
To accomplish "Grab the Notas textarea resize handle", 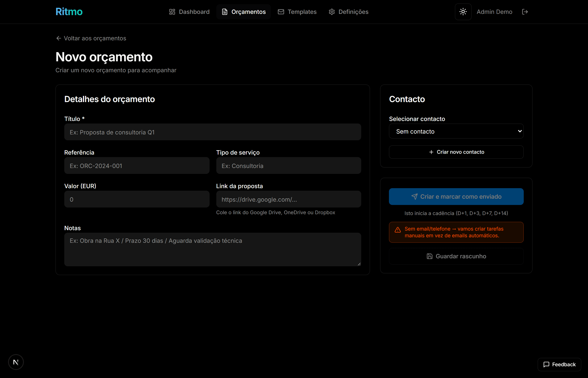I will click(x=359, y=264).
